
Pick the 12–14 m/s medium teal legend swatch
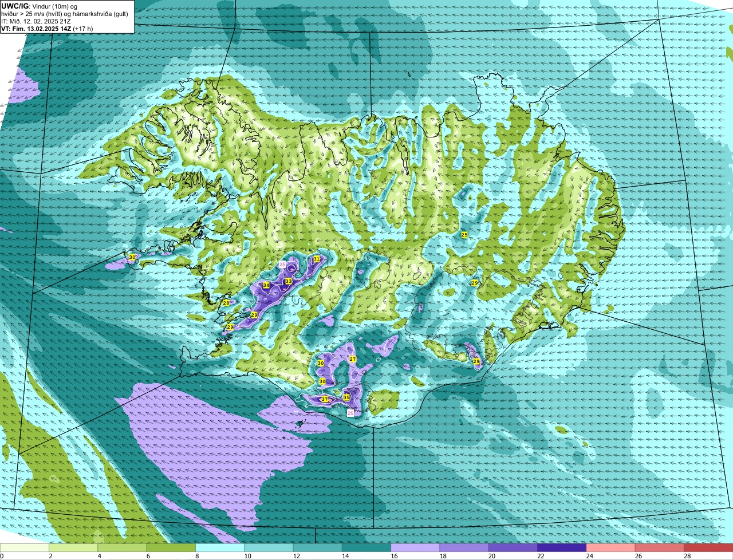click(x=318, y=548)
